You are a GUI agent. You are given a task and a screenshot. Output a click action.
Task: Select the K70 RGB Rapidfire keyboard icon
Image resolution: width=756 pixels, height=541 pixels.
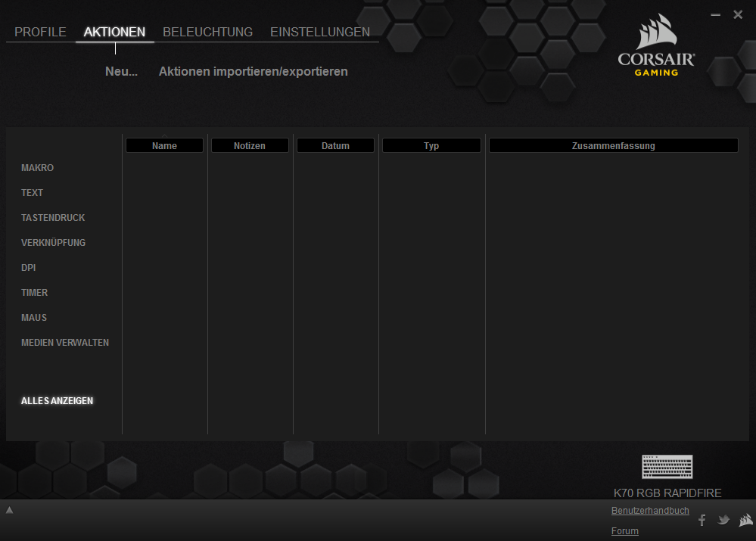(667, 467)
